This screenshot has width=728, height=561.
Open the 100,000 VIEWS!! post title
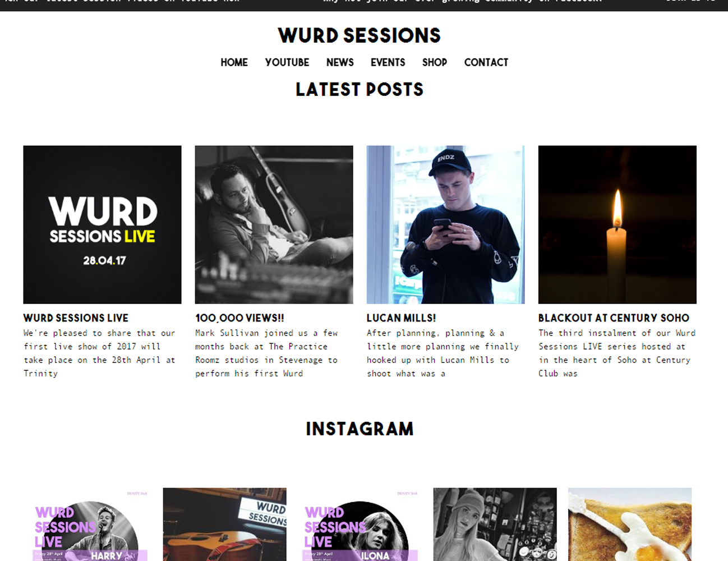pyautogui.click(x=239, y=318)
